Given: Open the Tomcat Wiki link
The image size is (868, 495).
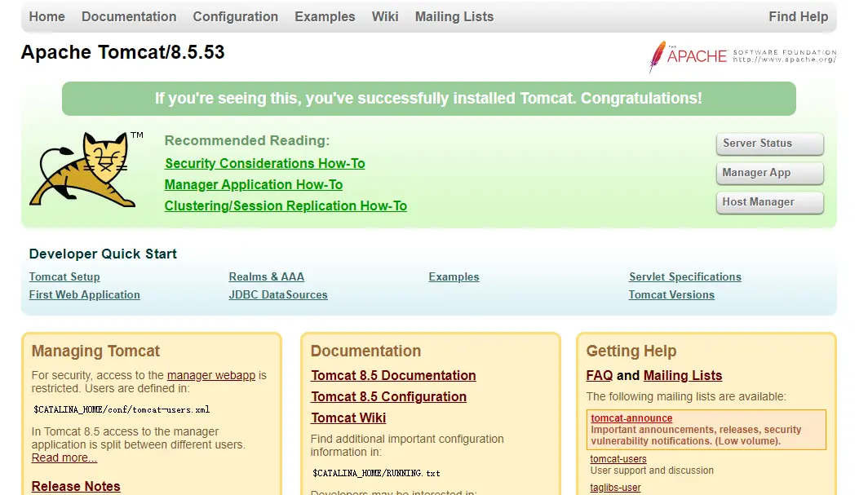Looking at the screenshot, I should (348, 418).
